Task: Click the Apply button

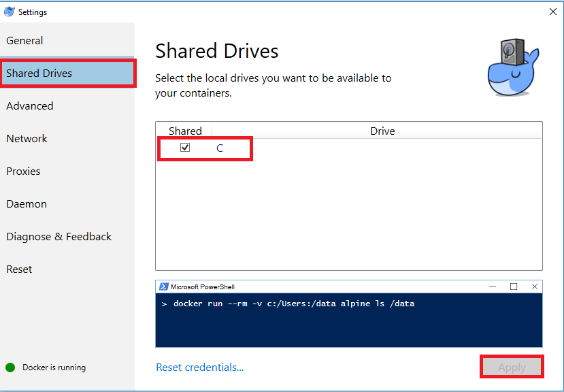Action: 512,367
